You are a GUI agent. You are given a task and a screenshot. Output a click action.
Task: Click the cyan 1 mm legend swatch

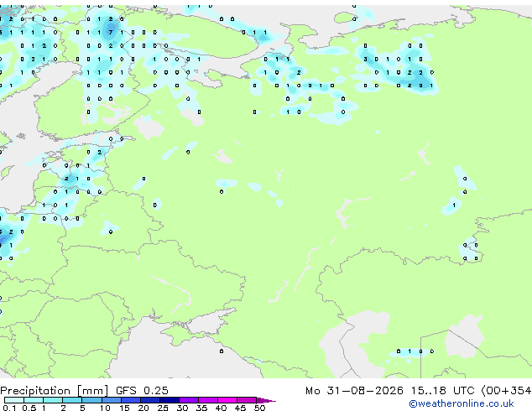click(53, 400)
